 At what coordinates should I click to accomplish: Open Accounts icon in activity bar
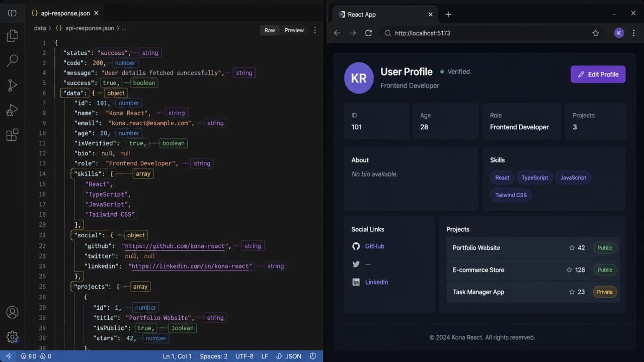12,312
